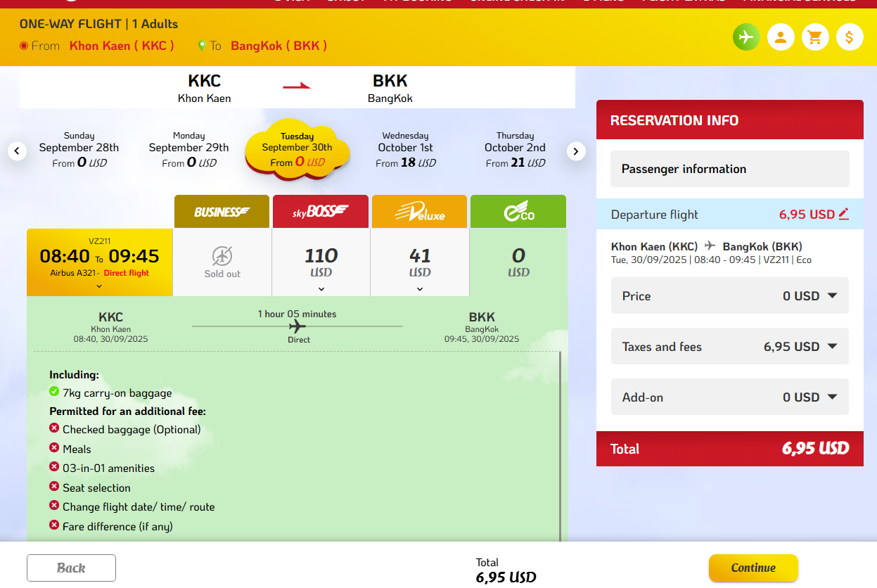Click the bottom bar Total 6,95 USD text
Viewport: 877px width, 588px height.
point(506,570)
